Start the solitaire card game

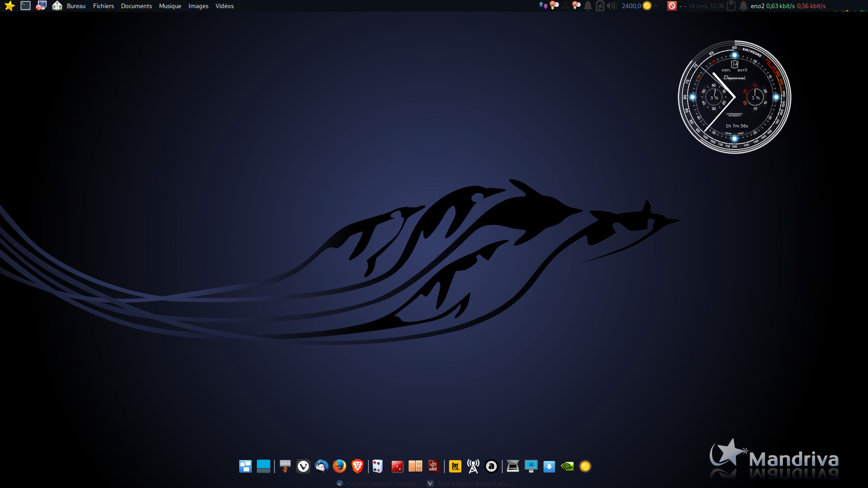[x=377, y=466]
